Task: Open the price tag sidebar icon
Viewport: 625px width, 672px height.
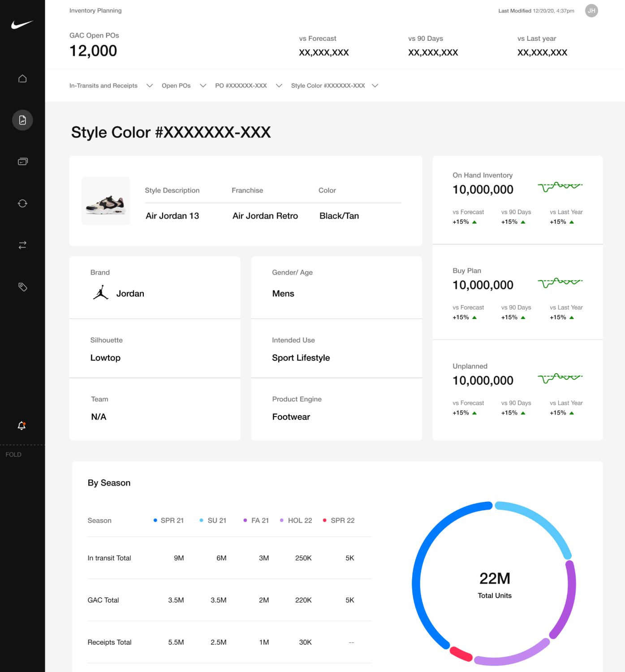Action: tap(22, 287)
